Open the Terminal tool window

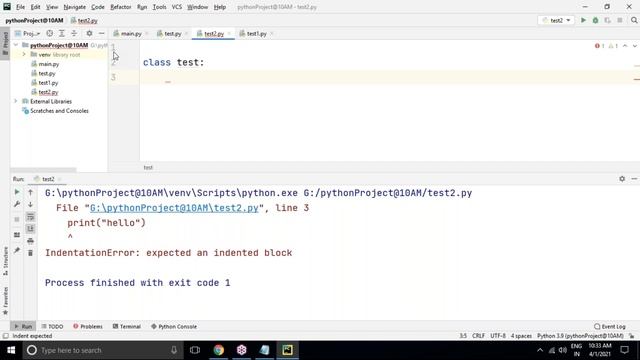pos(127,327)
